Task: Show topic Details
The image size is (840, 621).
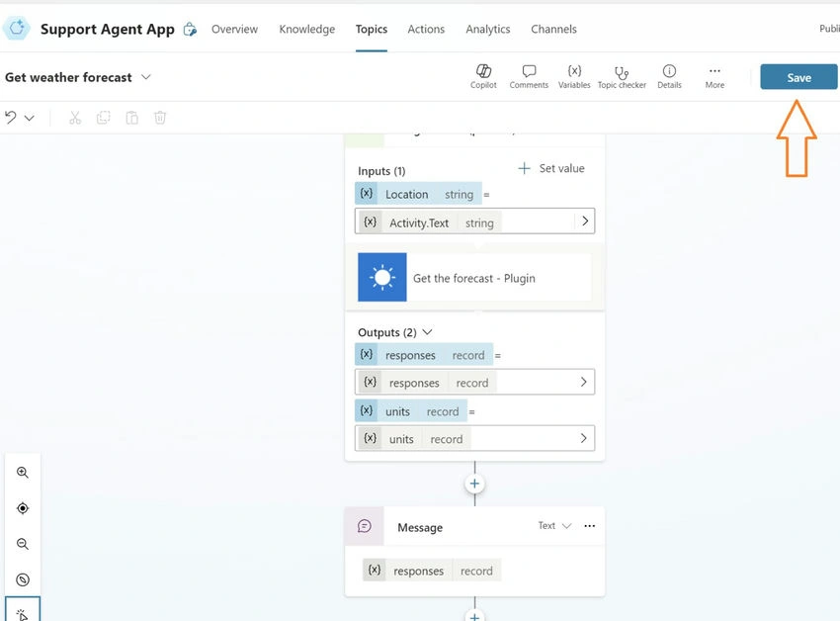Action: tap(669, 77)
